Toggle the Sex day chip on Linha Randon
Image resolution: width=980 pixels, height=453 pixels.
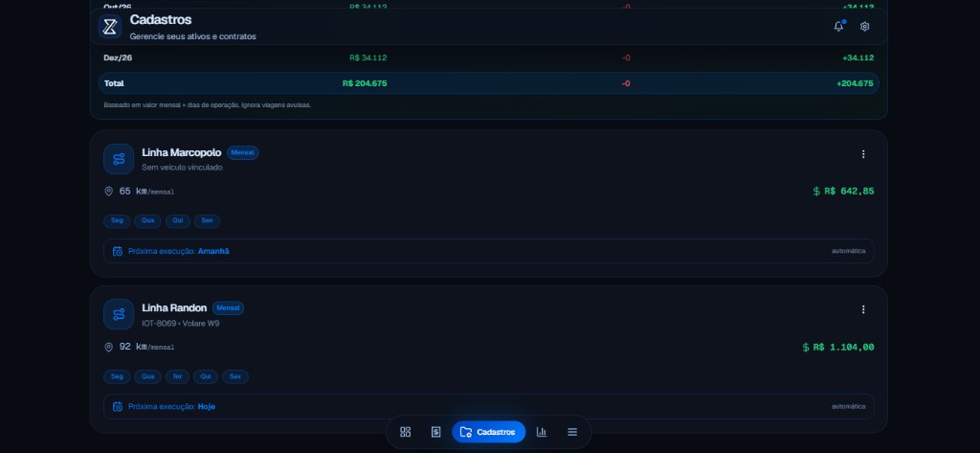point(235,376)
